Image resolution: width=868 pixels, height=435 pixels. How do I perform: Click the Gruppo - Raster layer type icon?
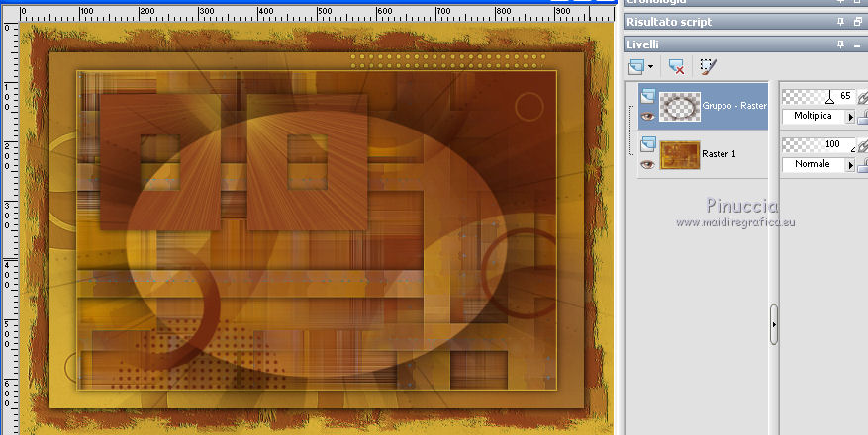[x=647, y=97]
